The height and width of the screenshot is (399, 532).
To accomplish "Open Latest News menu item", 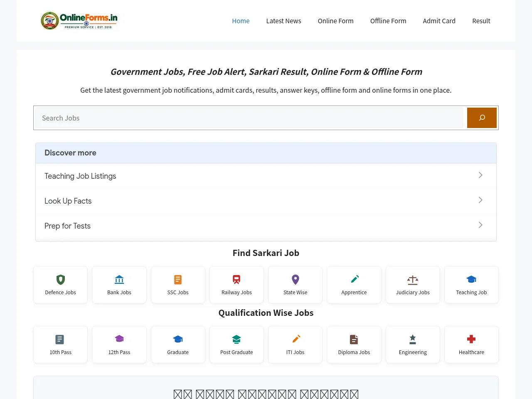I will click(284, 21).
